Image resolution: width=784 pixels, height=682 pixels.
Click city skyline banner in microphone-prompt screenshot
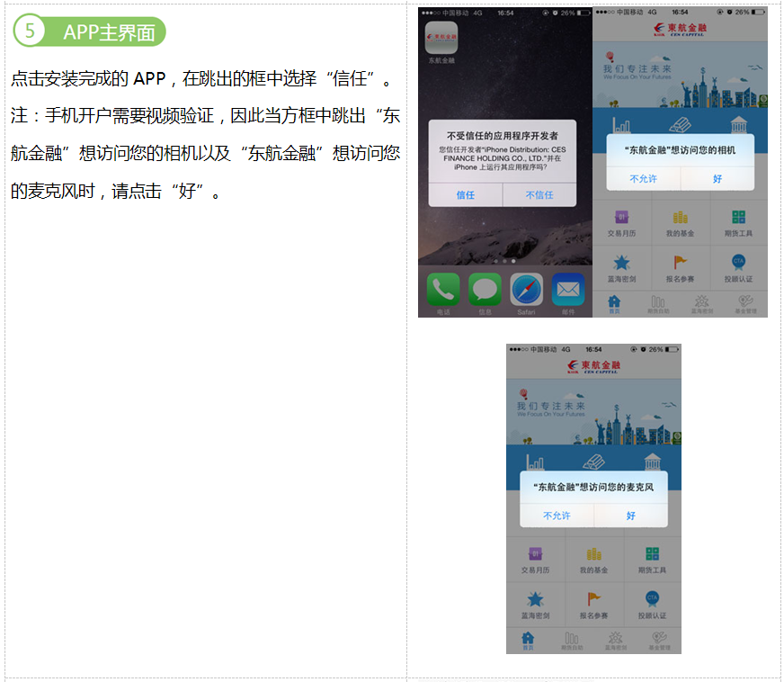(593, 411)
